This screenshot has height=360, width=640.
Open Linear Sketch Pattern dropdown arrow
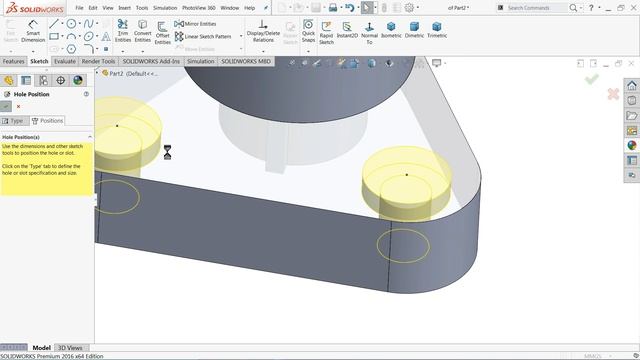coord(241,36)
